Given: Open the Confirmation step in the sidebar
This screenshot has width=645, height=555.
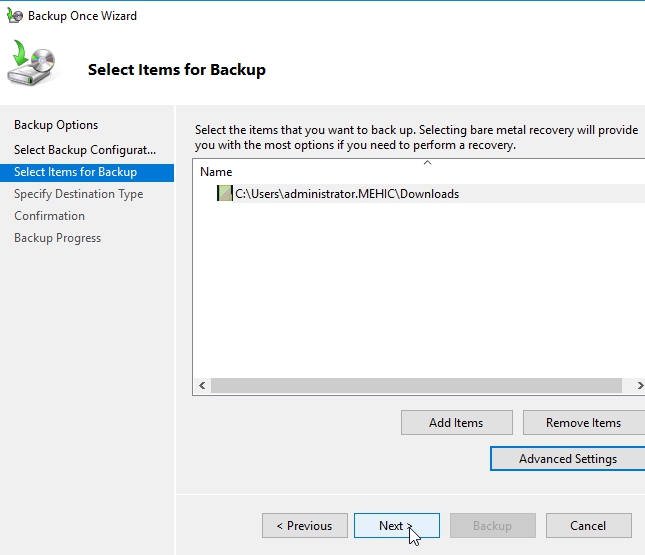Looking at the screenshot, I should pos(49,216).
